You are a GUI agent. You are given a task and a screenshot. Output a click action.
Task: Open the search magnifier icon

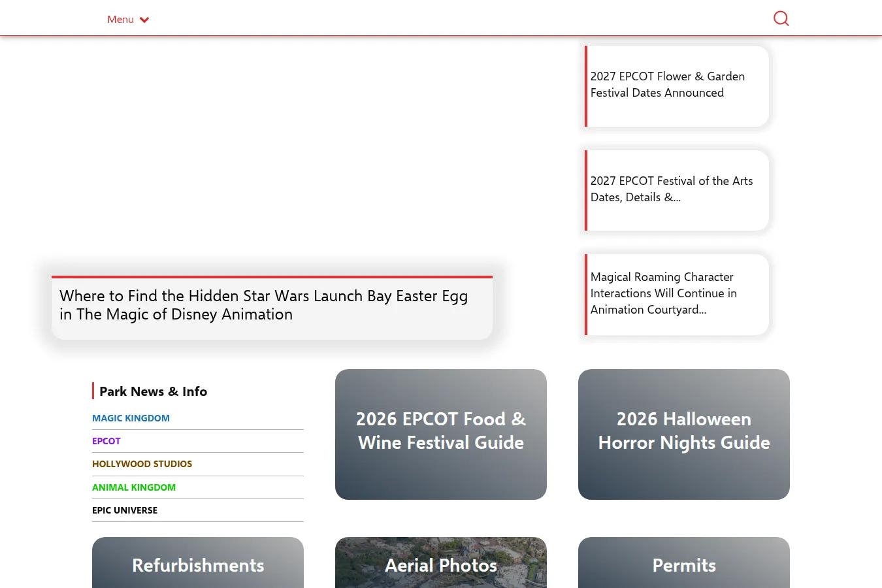coord(781,18)
